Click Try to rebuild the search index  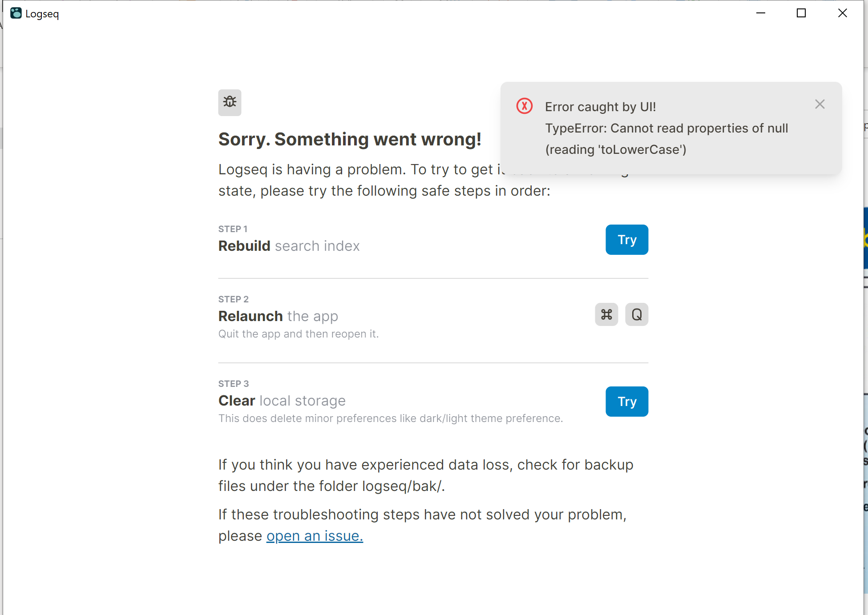(x=626, y=240)
